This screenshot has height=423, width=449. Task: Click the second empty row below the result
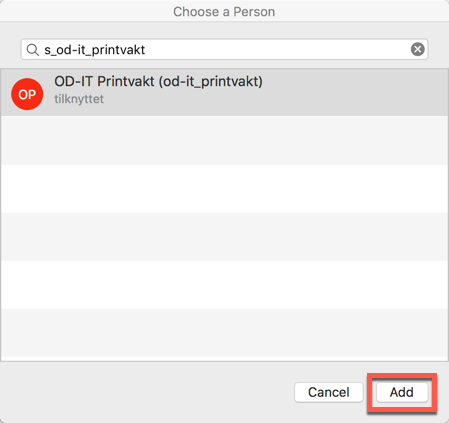coord(224,189)
